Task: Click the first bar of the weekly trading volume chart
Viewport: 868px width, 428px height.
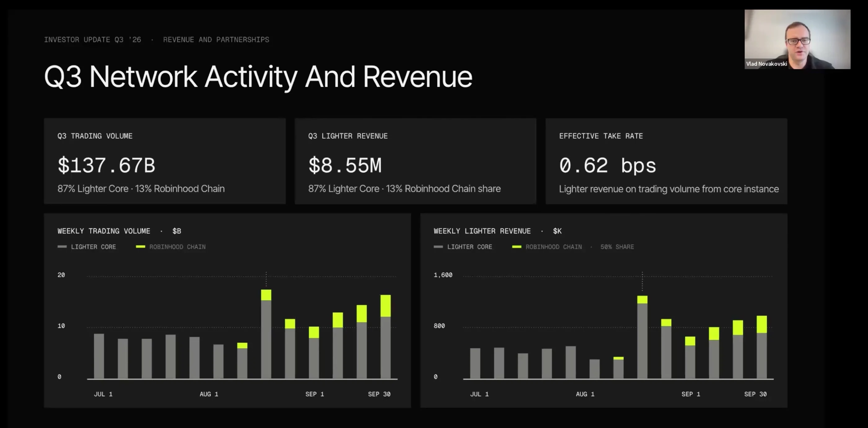Action: coord(99,356)
